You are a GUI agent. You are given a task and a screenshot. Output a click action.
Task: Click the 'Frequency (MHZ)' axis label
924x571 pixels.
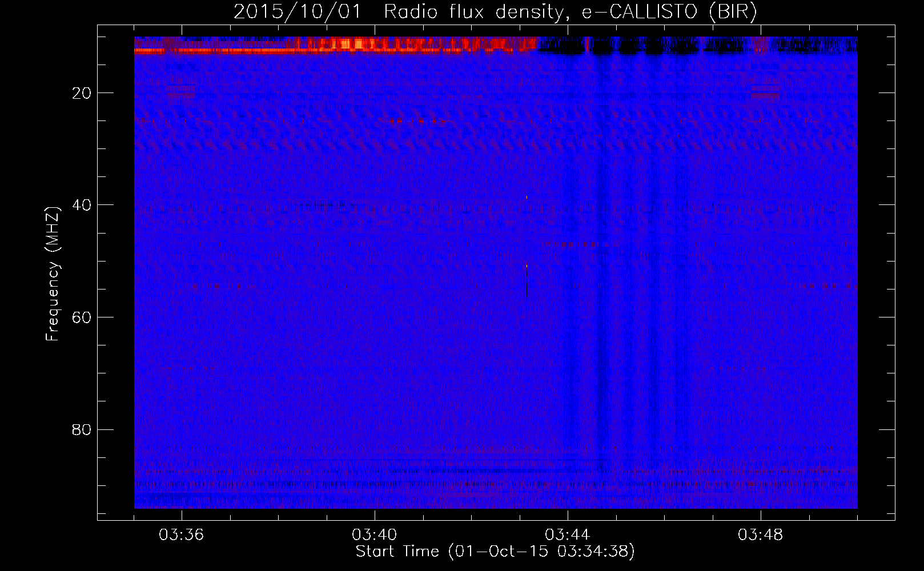pos(52,274)
